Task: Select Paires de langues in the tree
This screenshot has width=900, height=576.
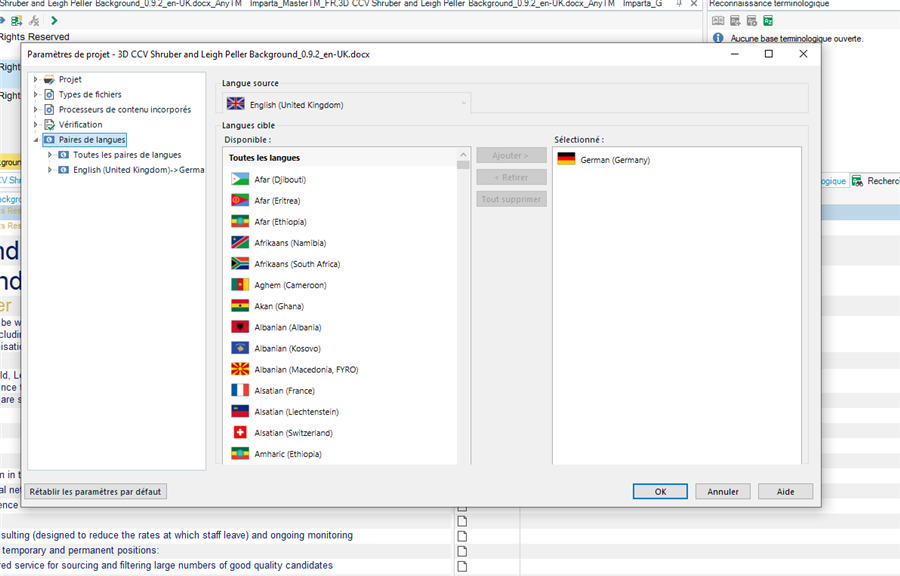Action: click(92, 139)
